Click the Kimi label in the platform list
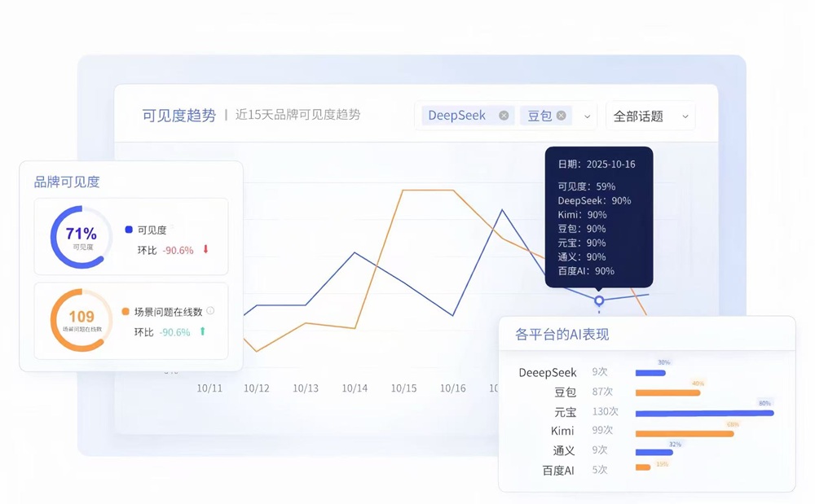 coord(562,431)
